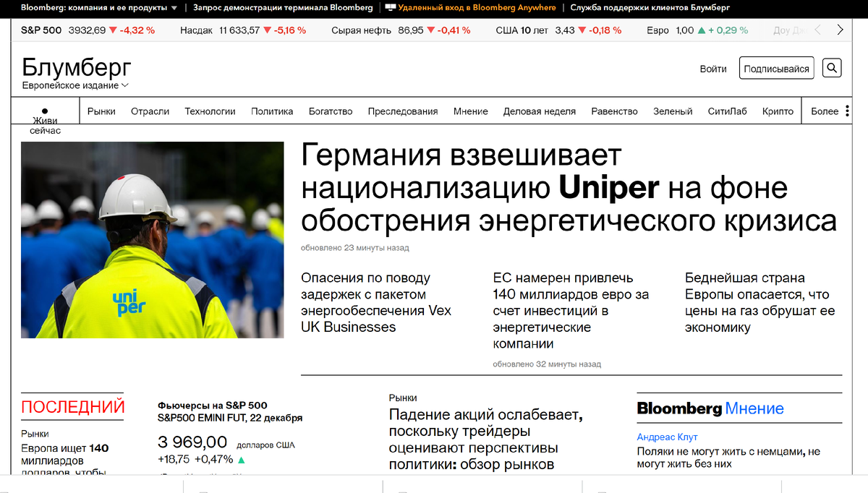Click the Блумберг logo
The image size is (868, 493).
click(77, 67)
